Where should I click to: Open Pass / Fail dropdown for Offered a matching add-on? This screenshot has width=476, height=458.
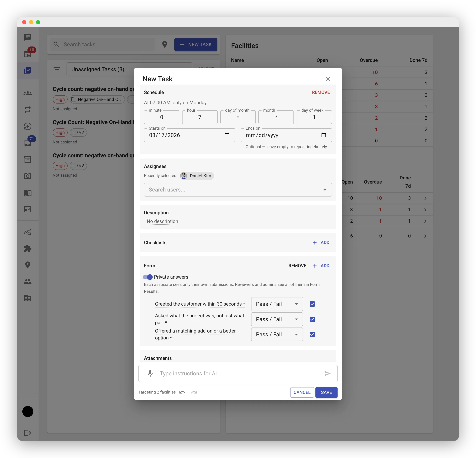pyautogui.click(x=277, y=334)
